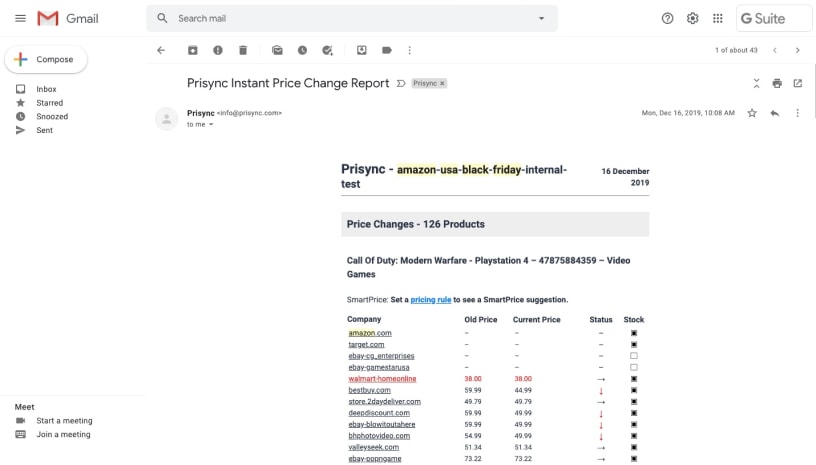Print the email conversation

[x=777, y=83]
